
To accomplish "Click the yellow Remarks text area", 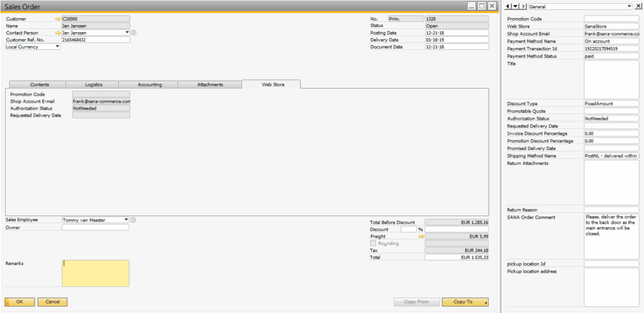I will click(x=96, y=273).
